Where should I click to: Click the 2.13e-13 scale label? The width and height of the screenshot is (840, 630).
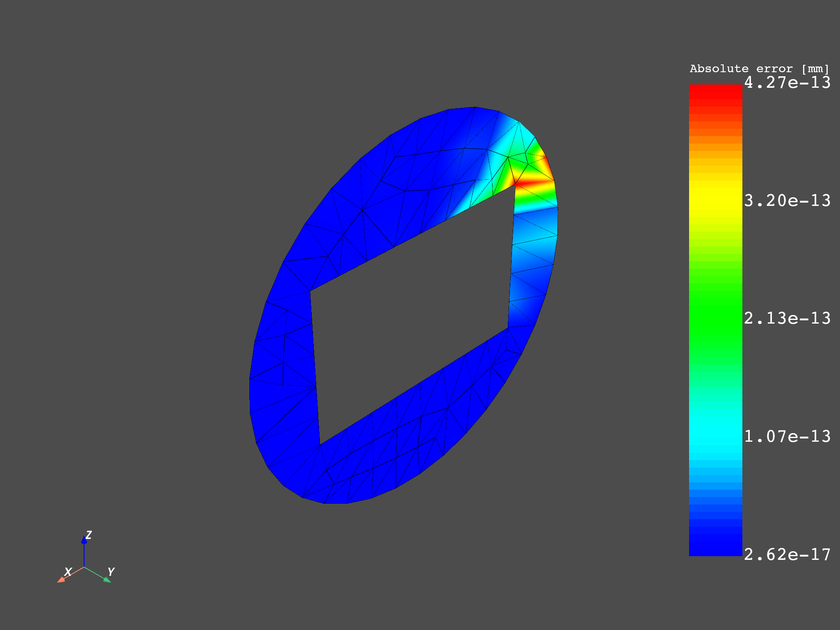(x=787, y=318)
